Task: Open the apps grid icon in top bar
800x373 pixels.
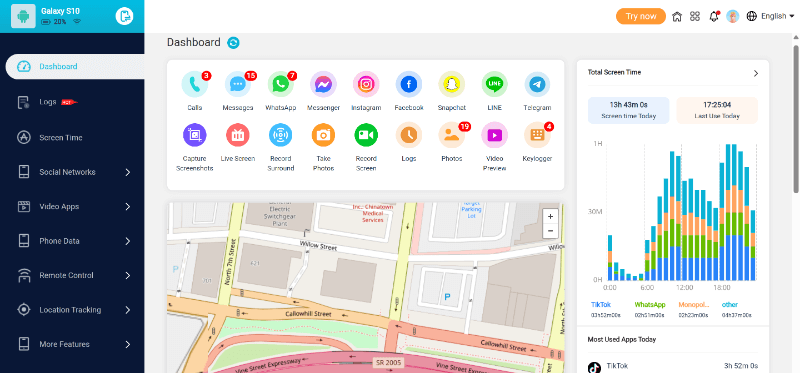Action: coord(694,16)
